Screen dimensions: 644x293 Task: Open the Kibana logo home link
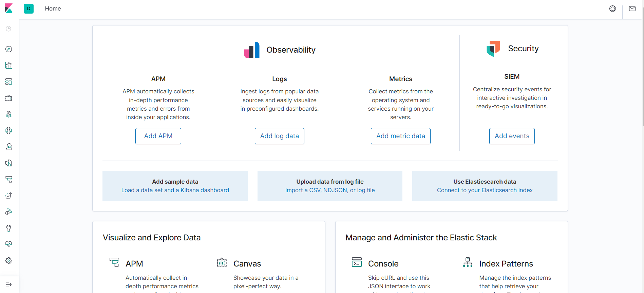pos(9,8)
